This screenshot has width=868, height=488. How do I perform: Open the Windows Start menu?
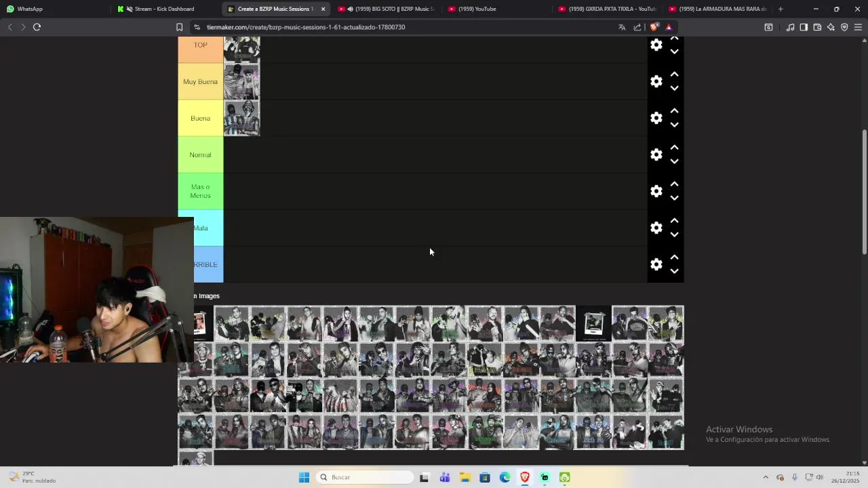coord(304,477)
